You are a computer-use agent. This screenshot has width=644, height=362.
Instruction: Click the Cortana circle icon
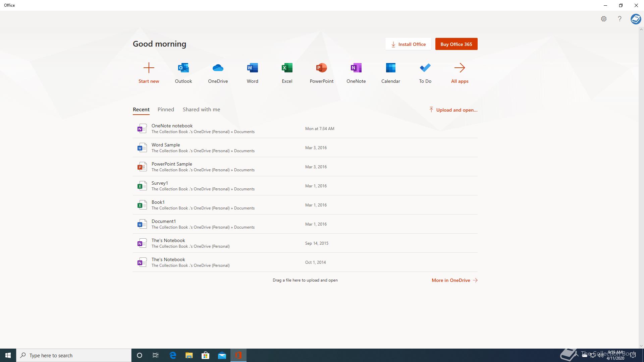click(140, 355)
